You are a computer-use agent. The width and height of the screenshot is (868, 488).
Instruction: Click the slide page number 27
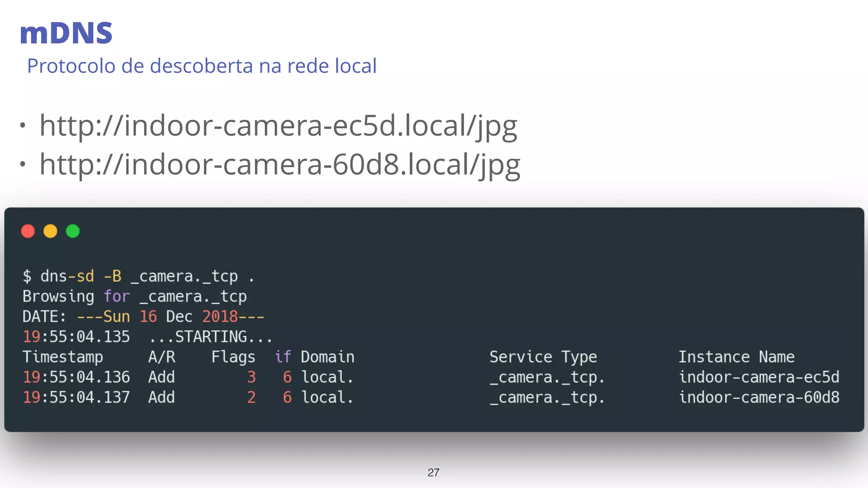pos(433,473)
